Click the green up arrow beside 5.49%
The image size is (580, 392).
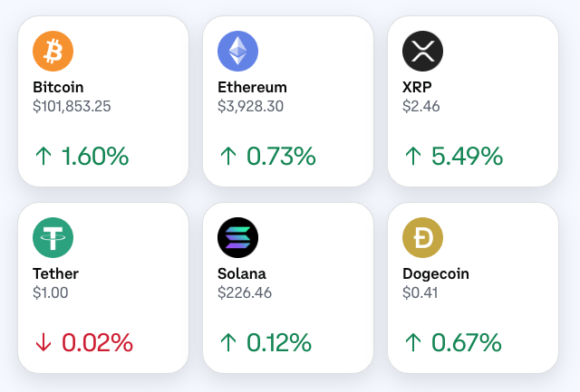pos(412,157)
